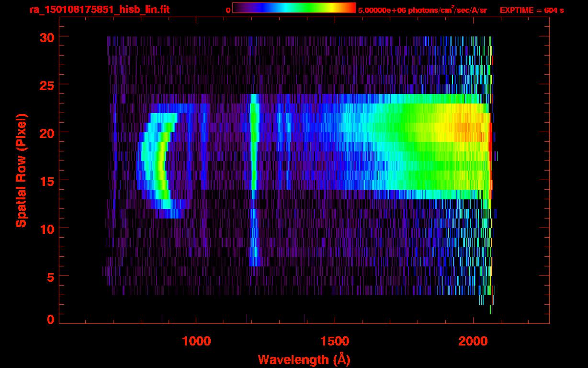This screenshot has height=368, width=588.
Task: Click the bright vertical emission line near 1216 Å
Action: click(254, 144)
